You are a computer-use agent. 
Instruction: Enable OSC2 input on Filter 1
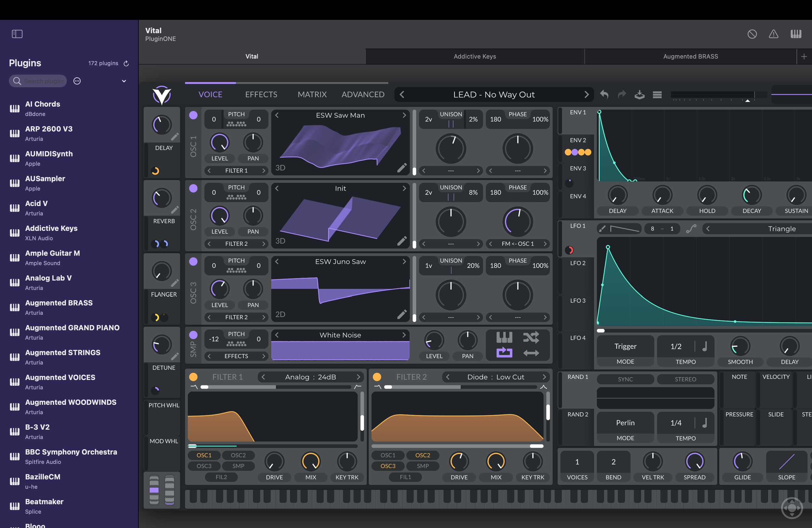tap(238, 455)
